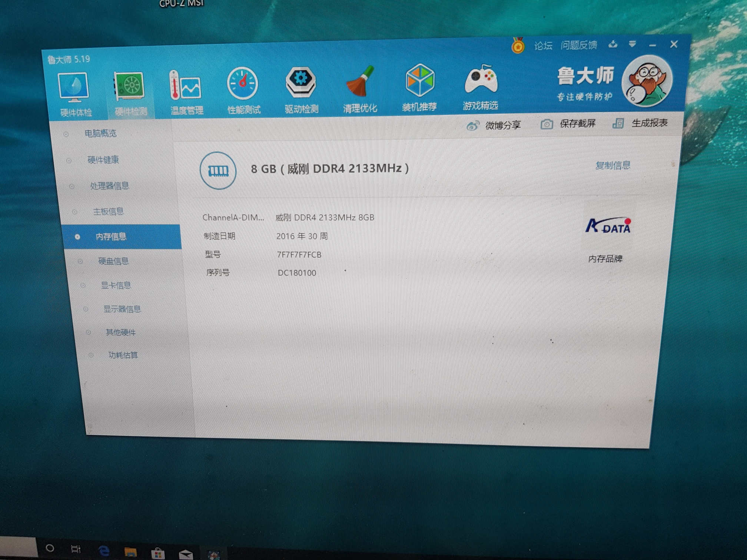Open Microsoft Edge from the taskbar
747x560 pixels.
(x=104, y=551)
